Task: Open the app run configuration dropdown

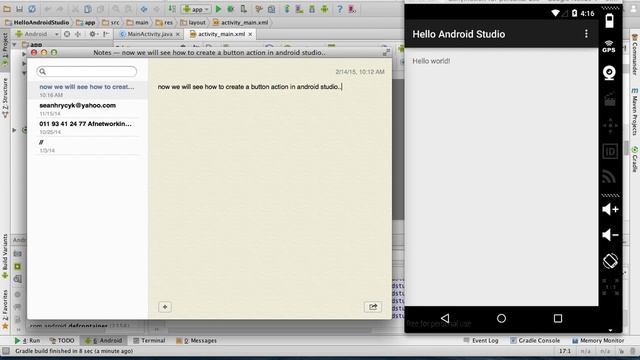Action: point(196,9)
